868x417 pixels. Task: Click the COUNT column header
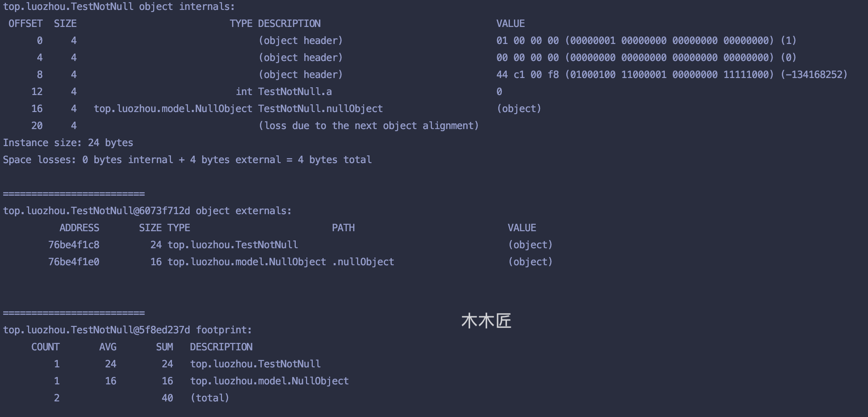[45, 347]
